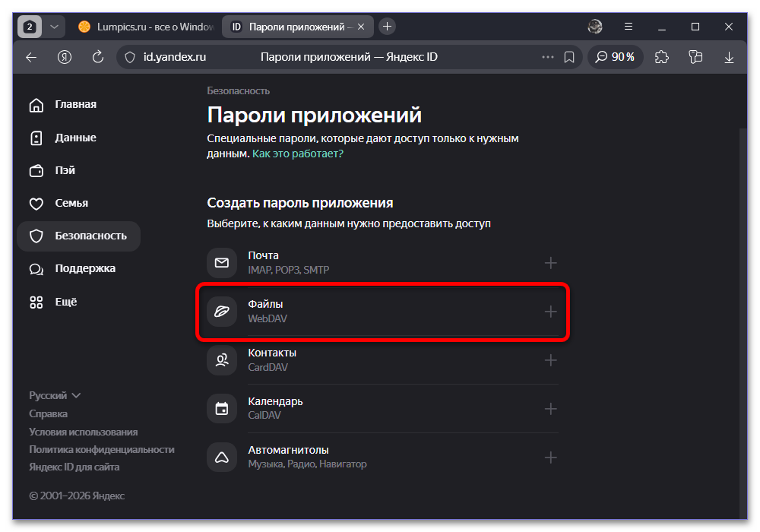760x532 pixels.
Task: Select Безопасность in the sidebar
Action: coord(78,236)
